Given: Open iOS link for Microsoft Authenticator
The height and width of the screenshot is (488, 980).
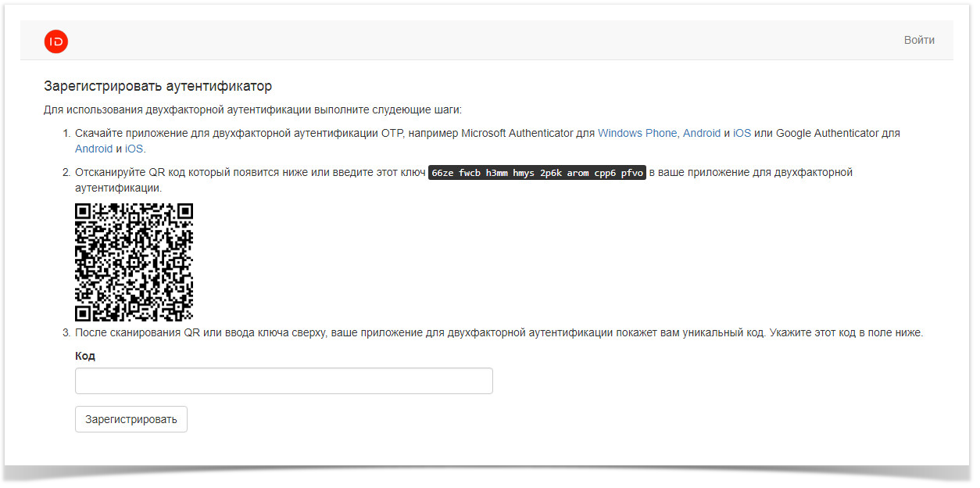Looking at the screenshot, I should point(742,133).
